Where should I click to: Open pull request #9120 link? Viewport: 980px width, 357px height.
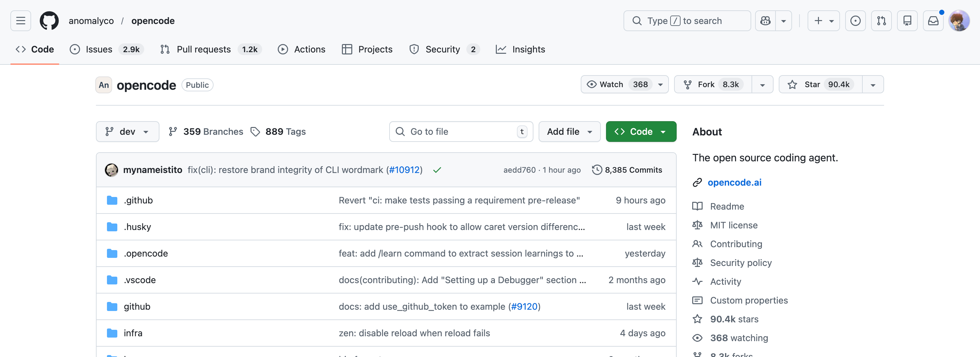(524, 307)
